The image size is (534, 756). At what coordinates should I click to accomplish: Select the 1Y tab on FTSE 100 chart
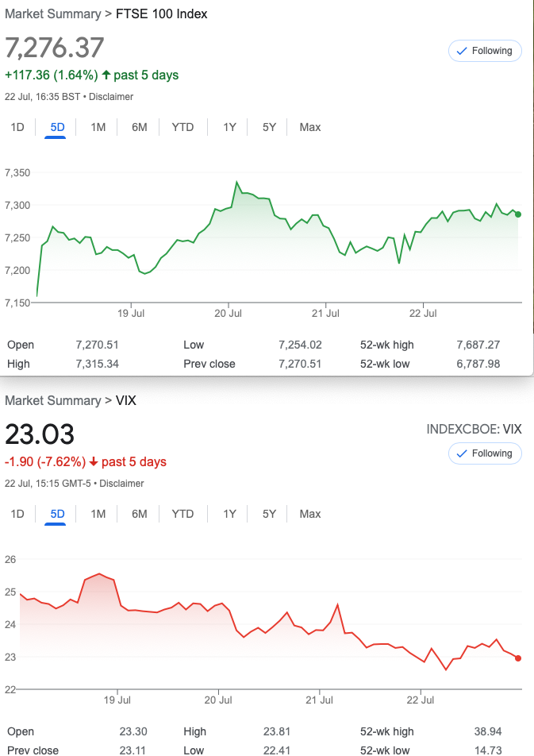point(229,127)
